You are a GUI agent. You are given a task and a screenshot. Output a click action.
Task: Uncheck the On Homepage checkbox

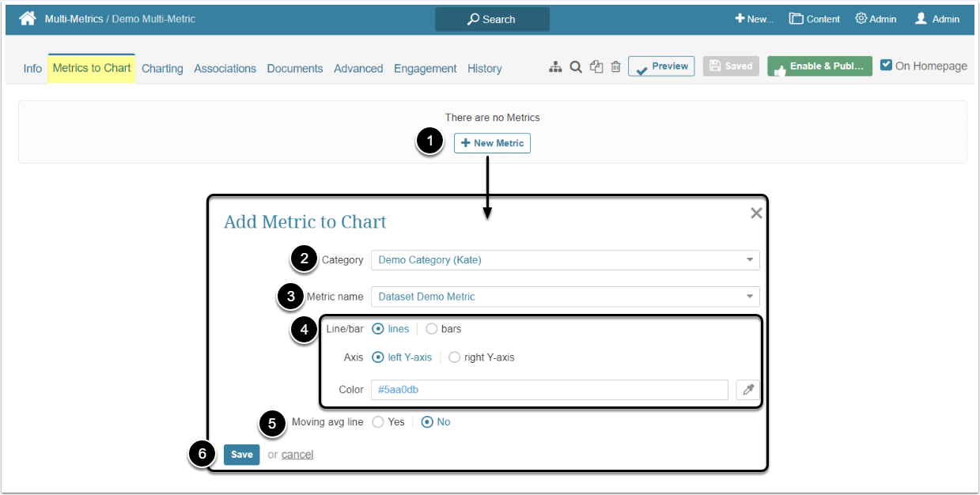(x=887, y=66)
